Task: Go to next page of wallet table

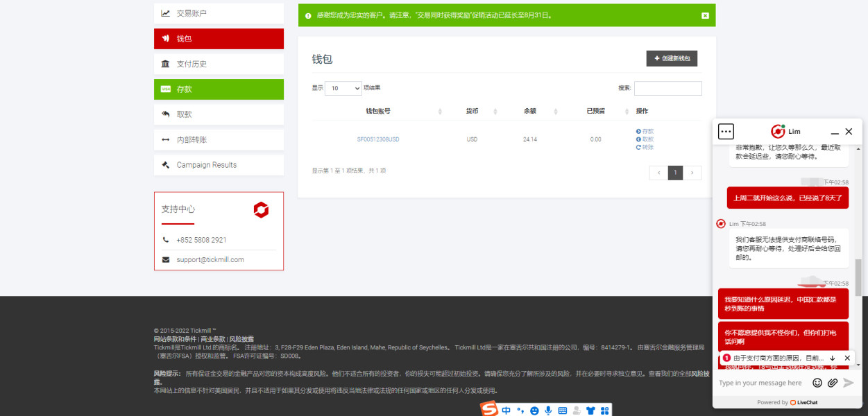Action: (x=692, y=173)
